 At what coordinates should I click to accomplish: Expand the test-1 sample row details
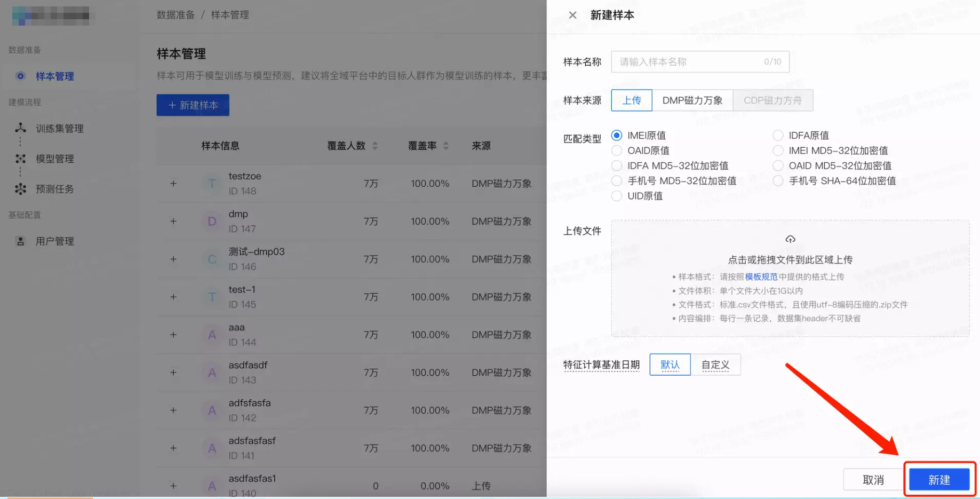pos(173,297)
